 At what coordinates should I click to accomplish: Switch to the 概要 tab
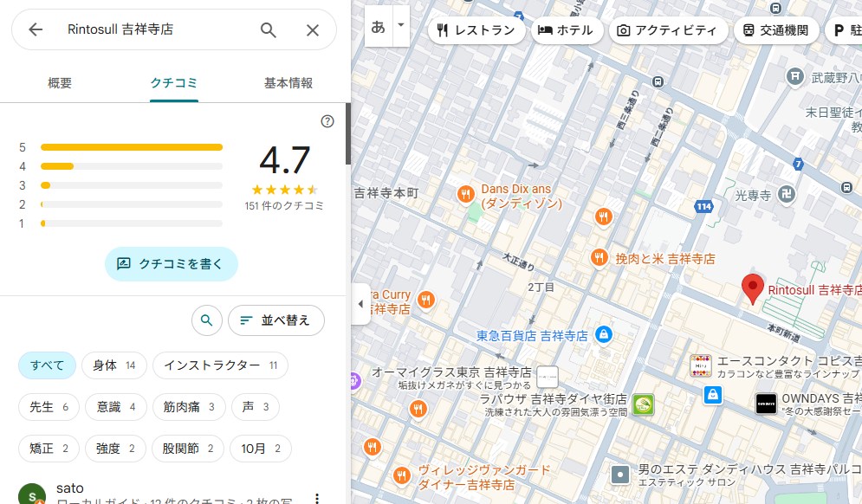tap(60, 83)
